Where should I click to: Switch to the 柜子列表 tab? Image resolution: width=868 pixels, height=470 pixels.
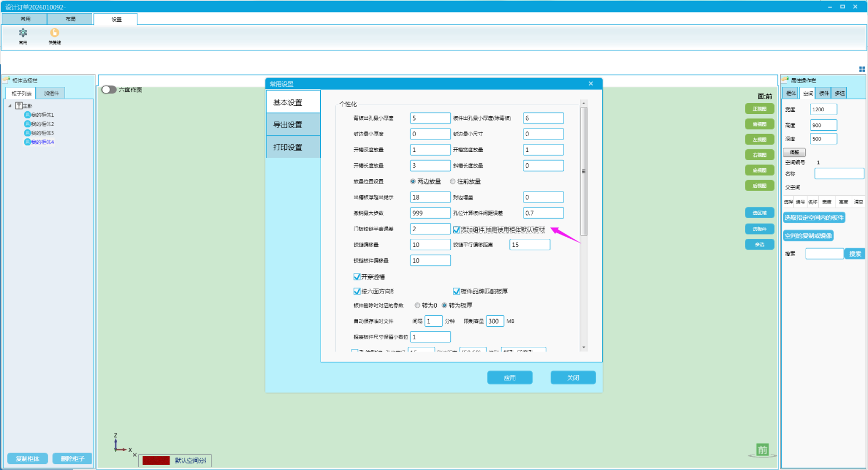tap(22, 93)
